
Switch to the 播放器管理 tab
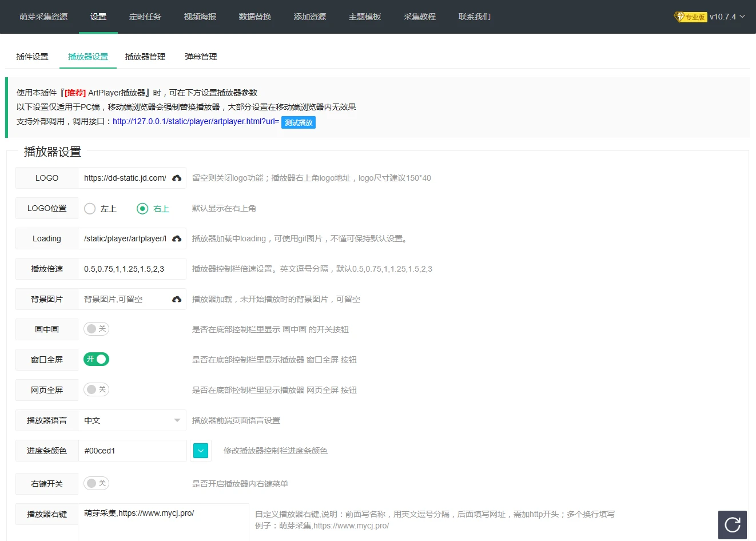(145, 57)
